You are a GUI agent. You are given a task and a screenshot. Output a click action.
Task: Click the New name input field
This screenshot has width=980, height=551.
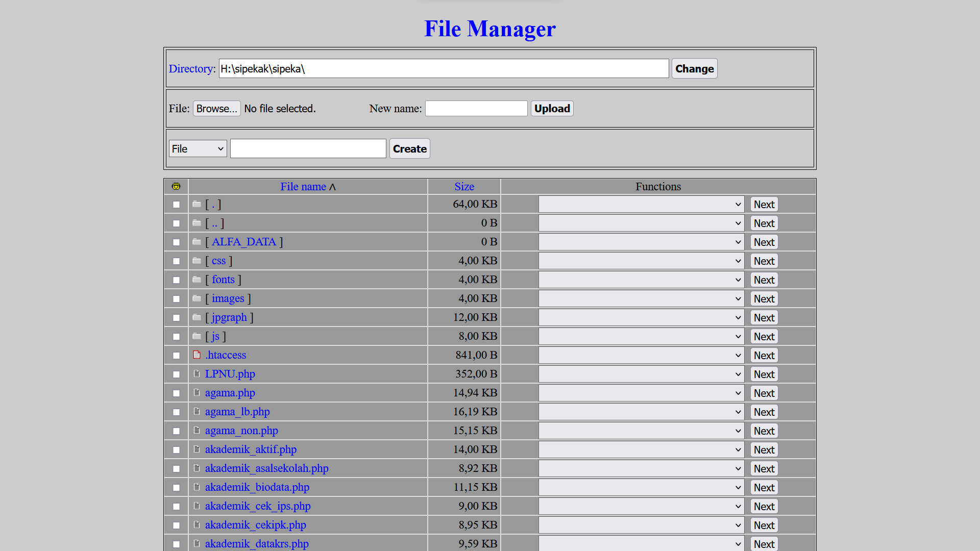[x=476, y=108]
